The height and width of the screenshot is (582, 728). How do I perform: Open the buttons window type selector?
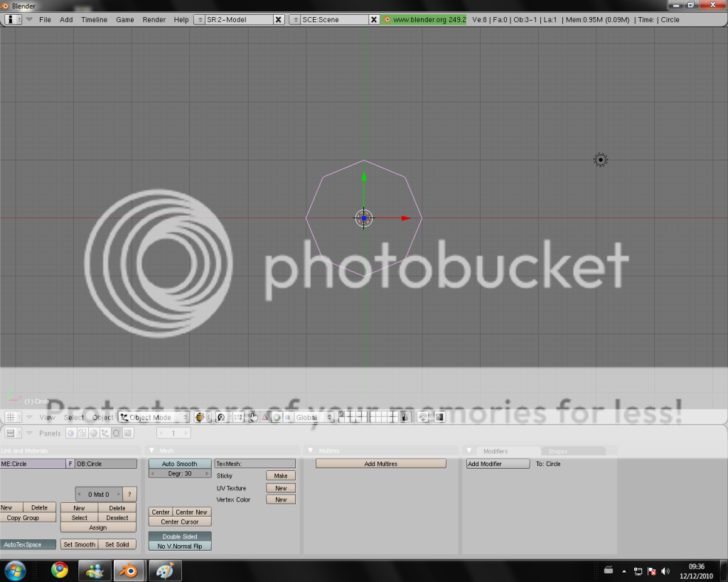click(x=13, y=433)
